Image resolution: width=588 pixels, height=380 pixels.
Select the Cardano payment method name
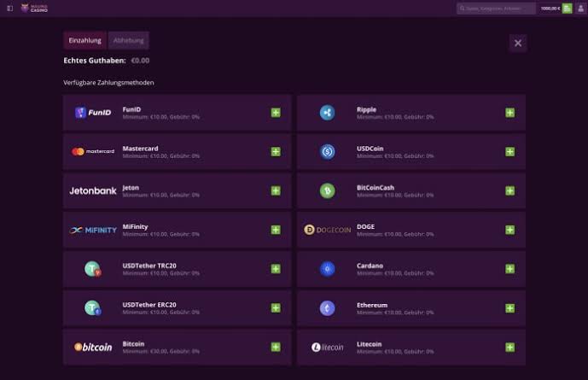click(x=370, y=266)
